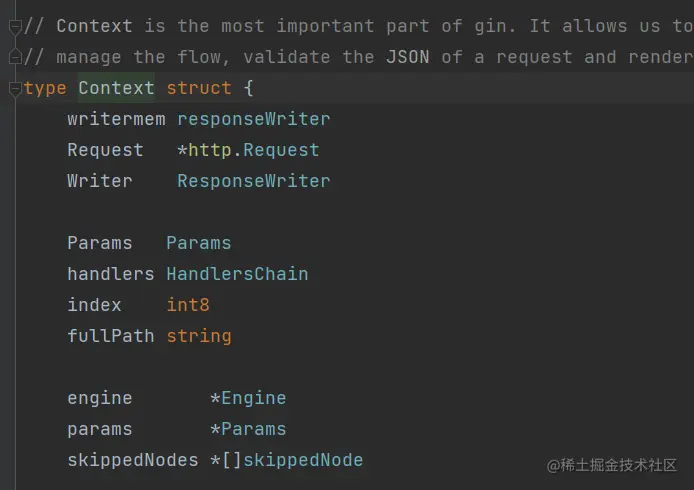Go to responseWriter type reference
694x490 pixels.
(x=253, y=119)
